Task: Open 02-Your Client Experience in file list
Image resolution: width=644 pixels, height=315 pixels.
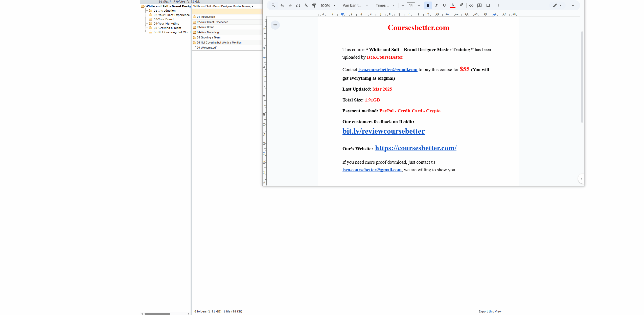Action: coord(227,22)
